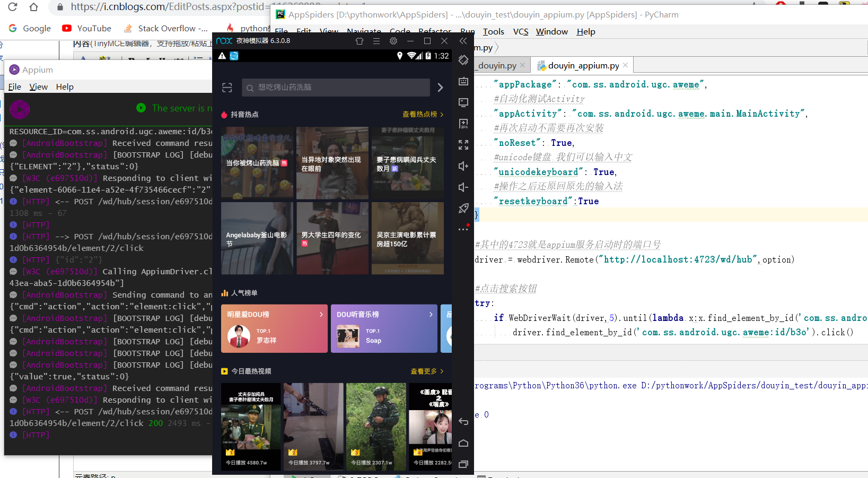This screenshot has width=868, height=478.
Task: Tap the Android back arrow in Nox sidebar
Action: (x=463, y=422)
